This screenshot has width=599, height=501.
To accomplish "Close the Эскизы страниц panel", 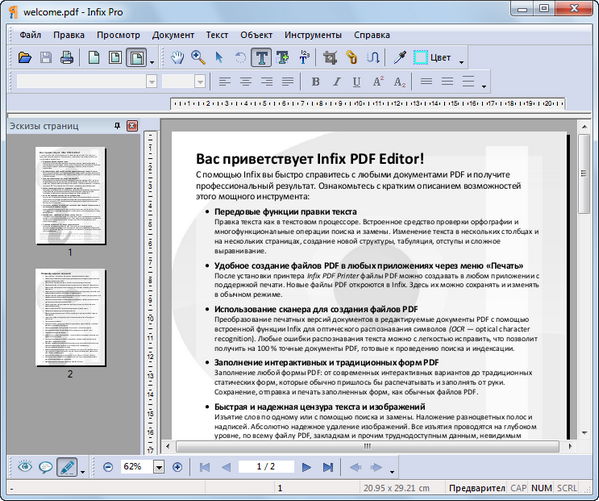I will (x=132, y=126).
